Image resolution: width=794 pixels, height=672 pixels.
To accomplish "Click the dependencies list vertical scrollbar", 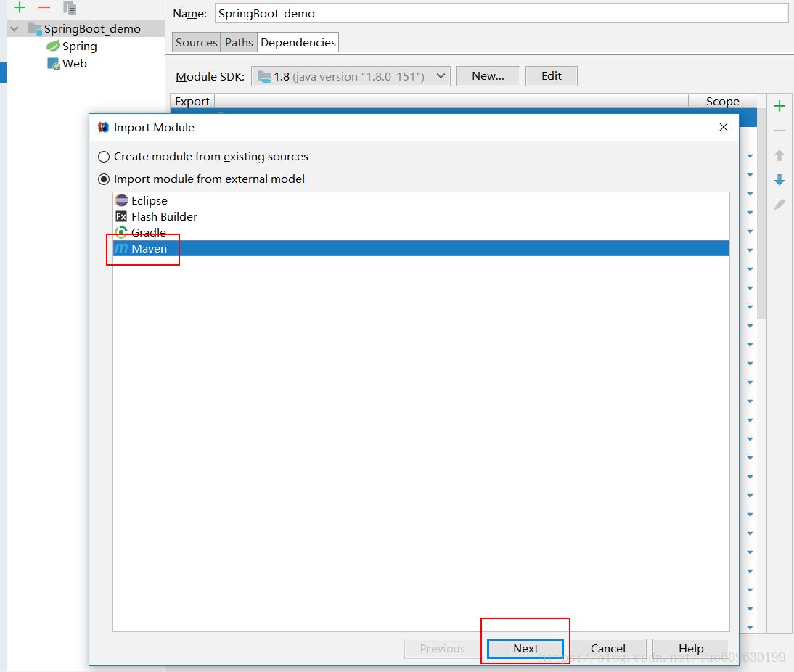I will 761,213.
